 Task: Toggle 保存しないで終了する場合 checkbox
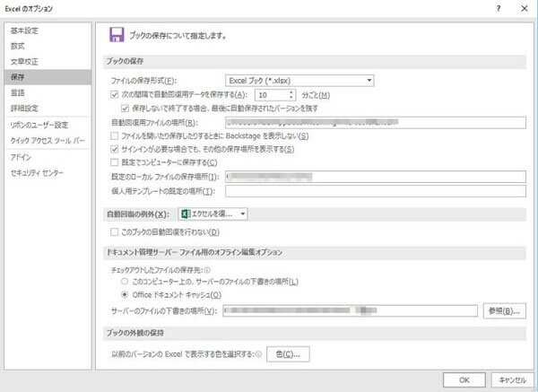click(x=125, y=109)
